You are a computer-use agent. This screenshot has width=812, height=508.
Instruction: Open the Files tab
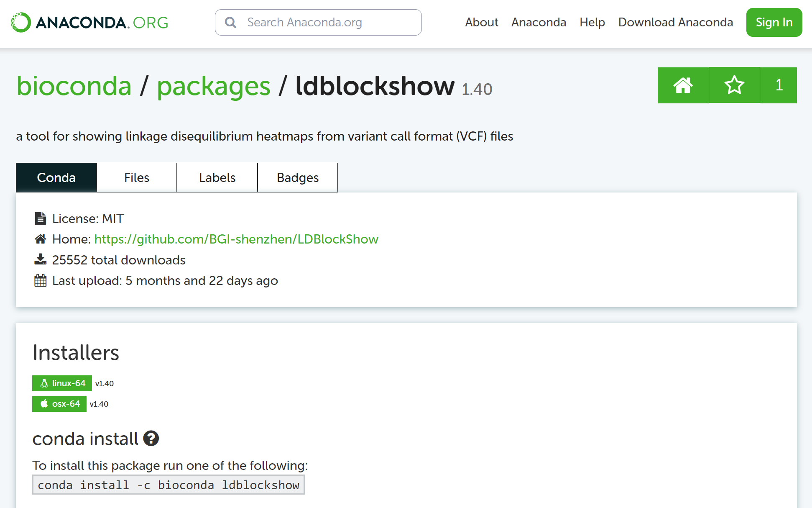pos(137,178)
